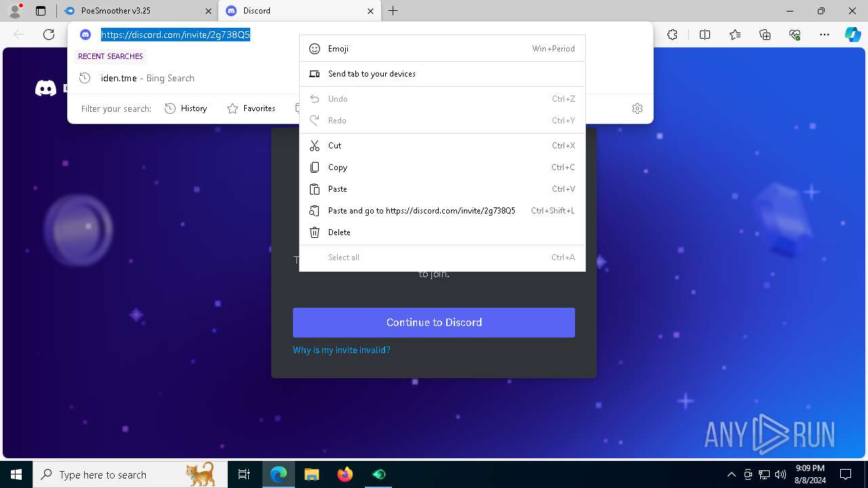Screen dimensions: 868x488
Task: Close the Discord tab
Action: tap(370, 11)
